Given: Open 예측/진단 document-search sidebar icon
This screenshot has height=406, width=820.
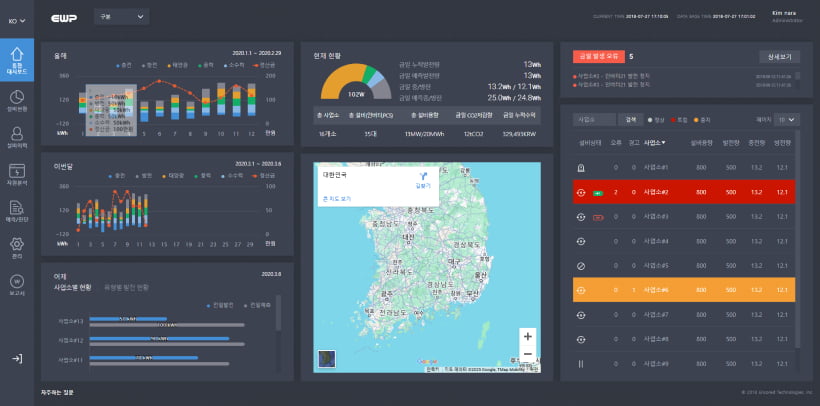Looking at the screenshot, I should [x=17, y=211].
